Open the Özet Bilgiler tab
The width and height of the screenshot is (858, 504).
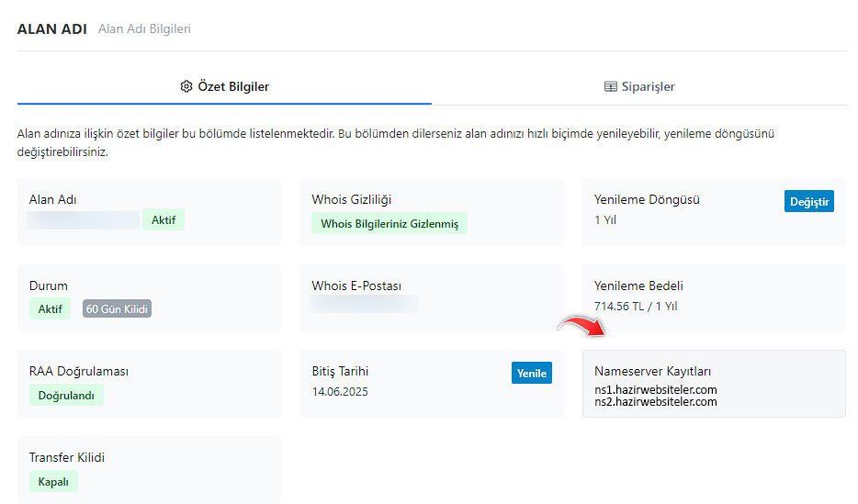224,86
